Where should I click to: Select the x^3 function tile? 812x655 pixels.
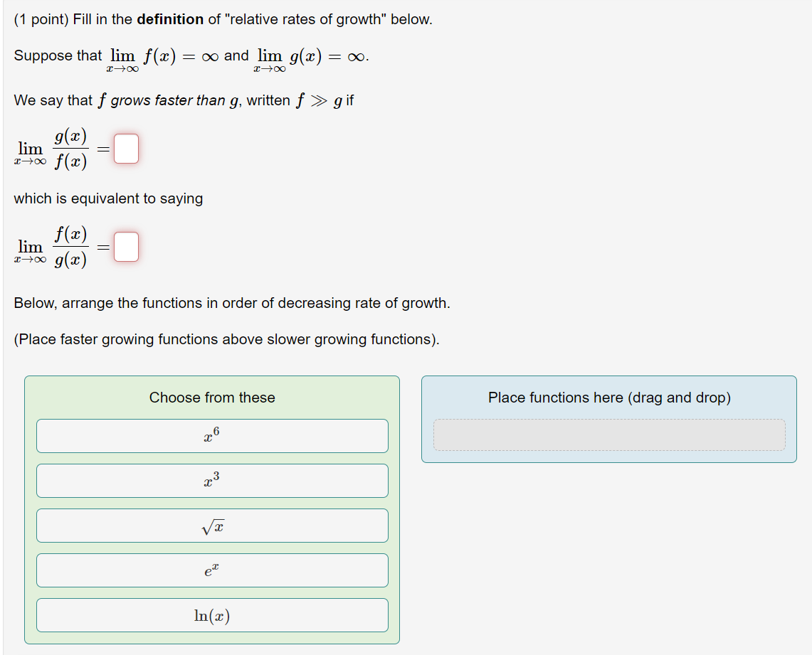click(211, 481)
